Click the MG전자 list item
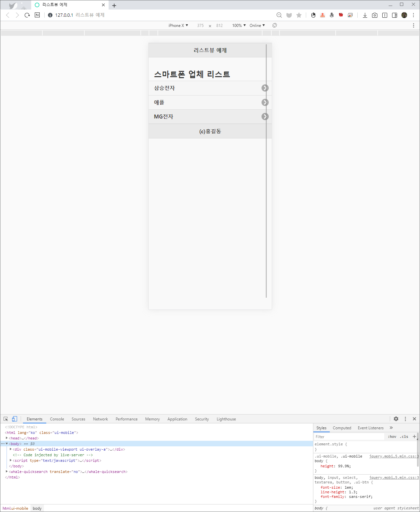Screen dimensions: 420x512 click(x=210, y=117)
